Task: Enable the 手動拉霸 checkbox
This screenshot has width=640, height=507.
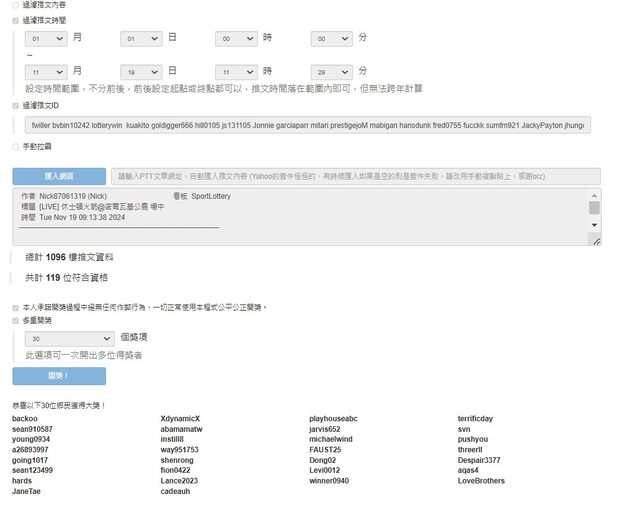Action: click(15, 146)
